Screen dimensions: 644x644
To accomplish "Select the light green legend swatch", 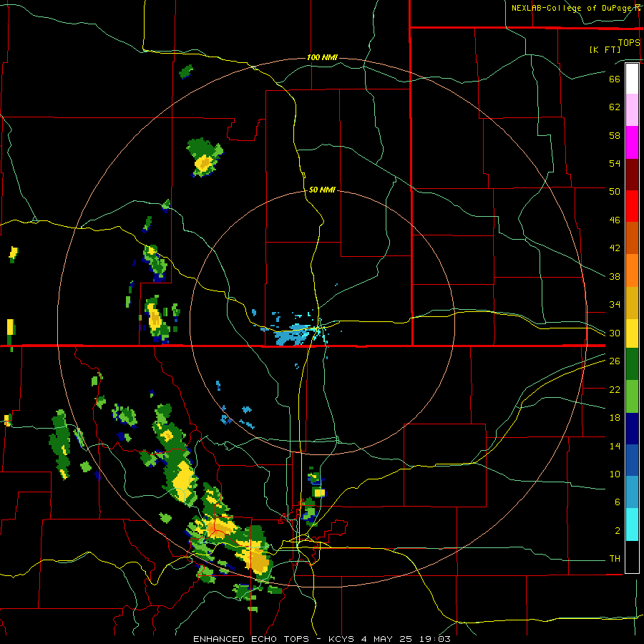I will point(632,396).
